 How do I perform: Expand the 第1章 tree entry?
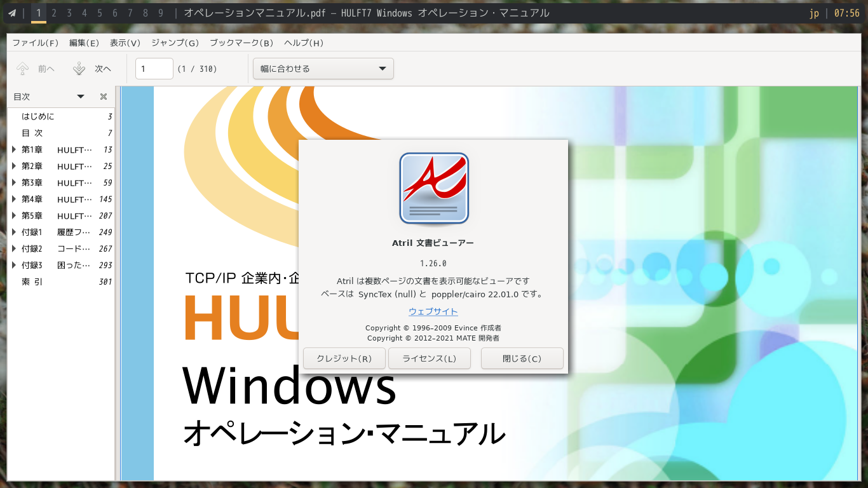point(15,150)
